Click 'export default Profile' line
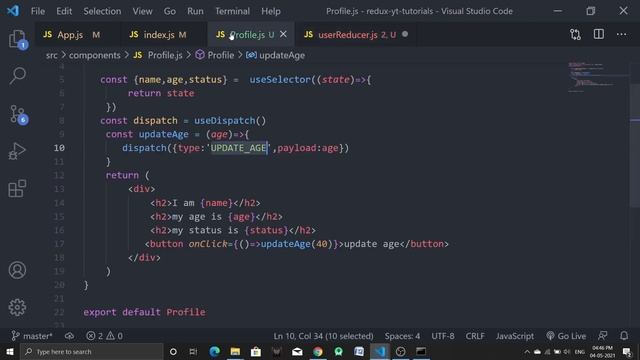640x360 pixels. tap(144, 312)
